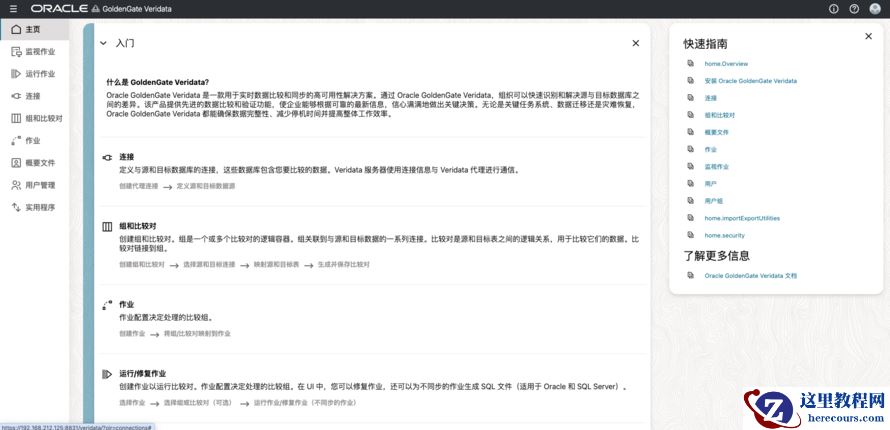Click the Oracle GoldenGate Veridata logo
Image resolution: width=890 pixels, height=430 pixels.
click(x=101, y=9)
